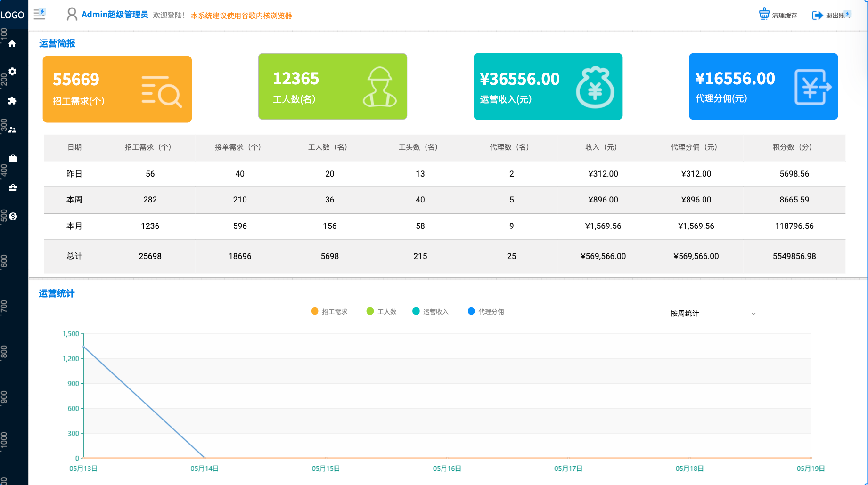Click the 积分数（分） column header

click(794, 147)
